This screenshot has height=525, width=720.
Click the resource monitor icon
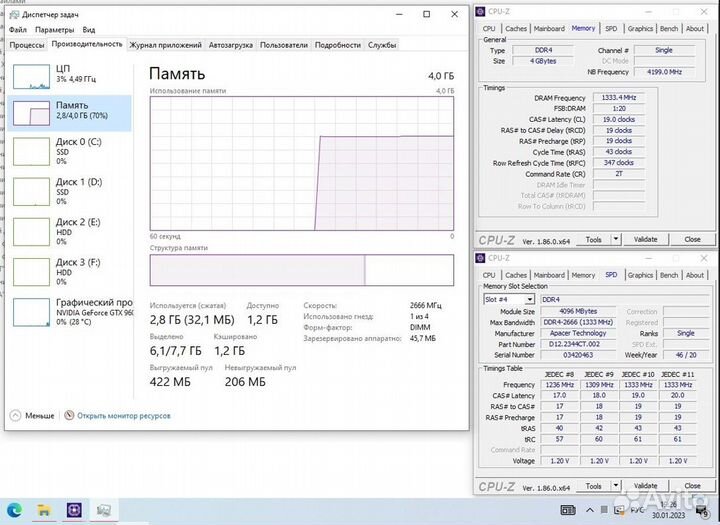(69, 415)
